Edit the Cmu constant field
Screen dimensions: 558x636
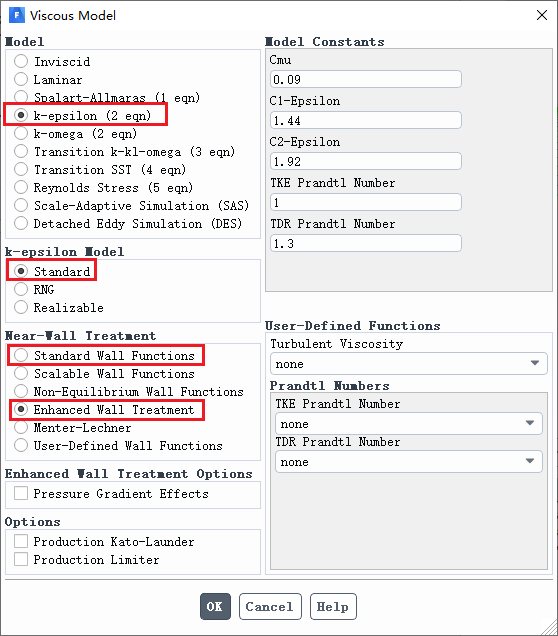click(x=366, y=79)
